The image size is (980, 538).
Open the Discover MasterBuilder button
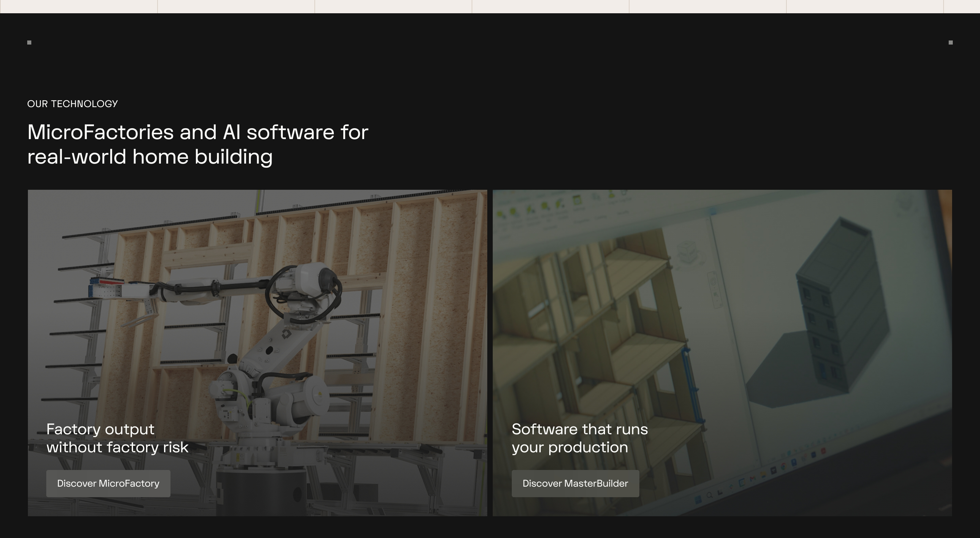575,483
